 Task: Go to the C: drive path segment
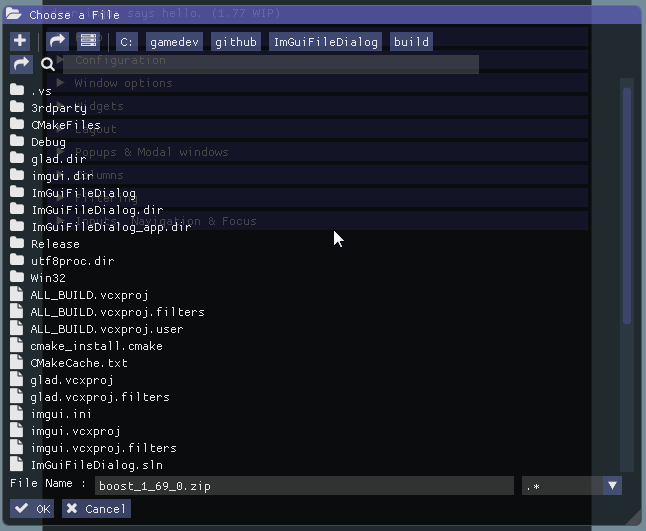(x=126, y=42)
